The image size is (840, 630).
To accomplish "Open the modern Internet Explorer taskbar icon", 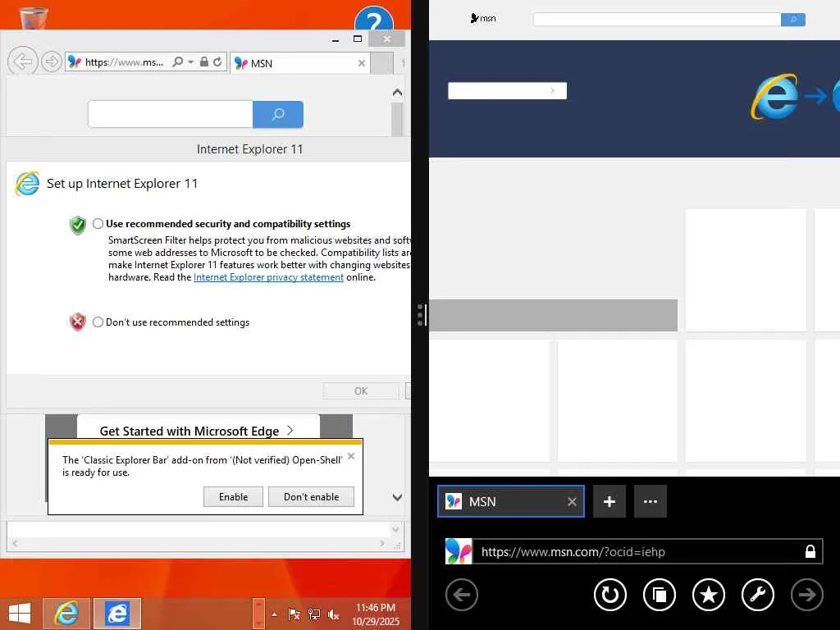I will (x=116, y=614).
